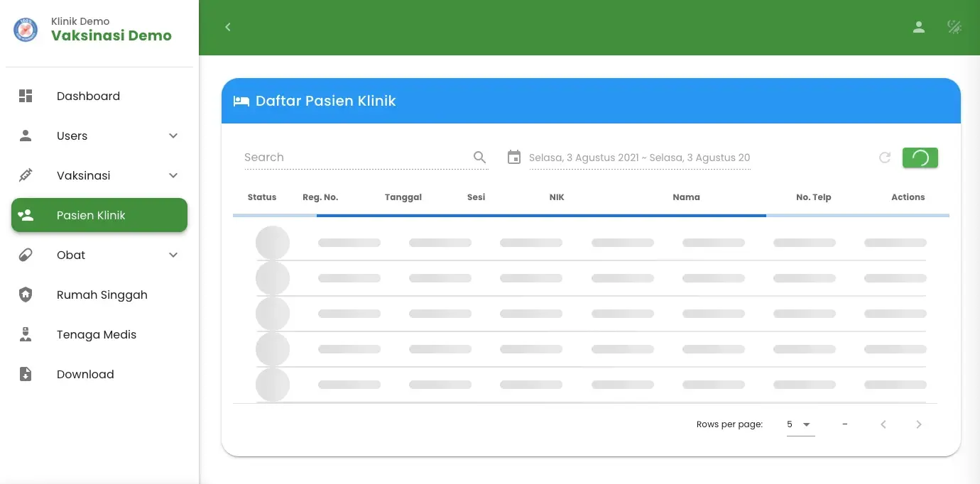Click the syringe icon in the top bar

coord(954,27)
